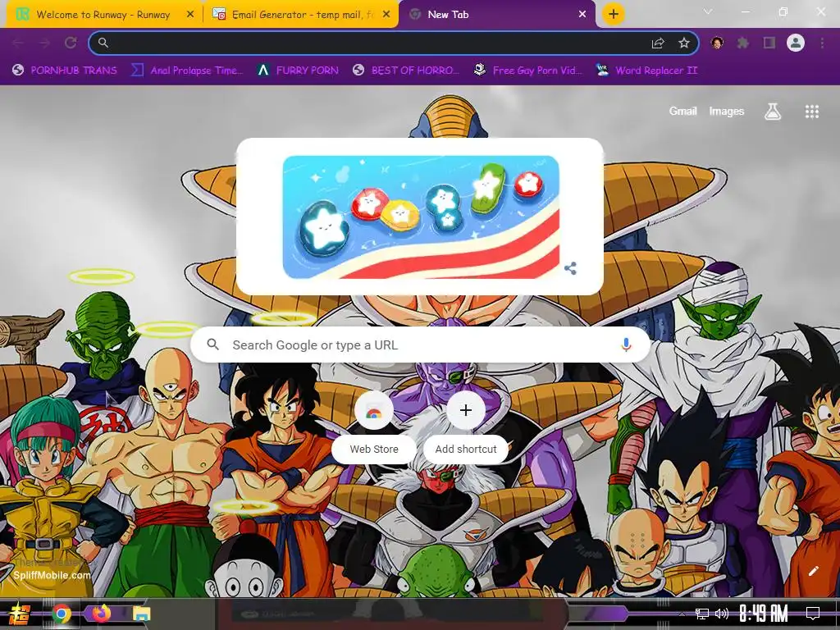840x630 pixels.
Task: Click the 8:49 AM taskbar clock
Action: (764, 614)
